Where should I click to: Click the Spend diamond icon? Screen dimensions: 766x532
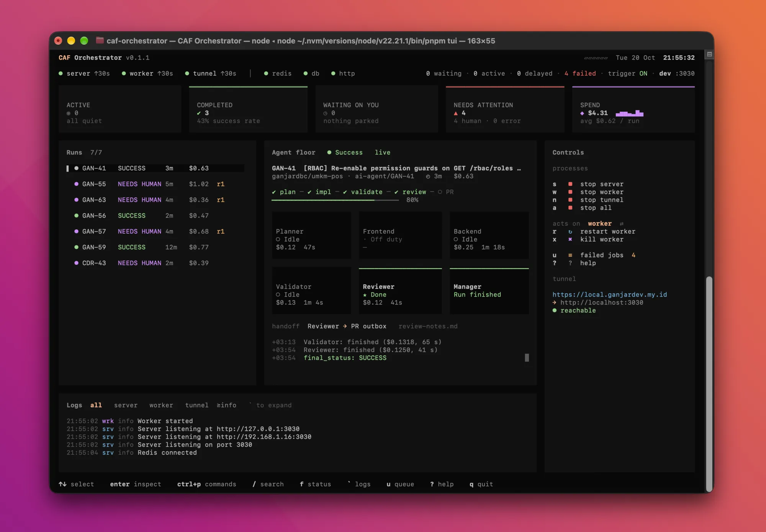tap(582, 113)
